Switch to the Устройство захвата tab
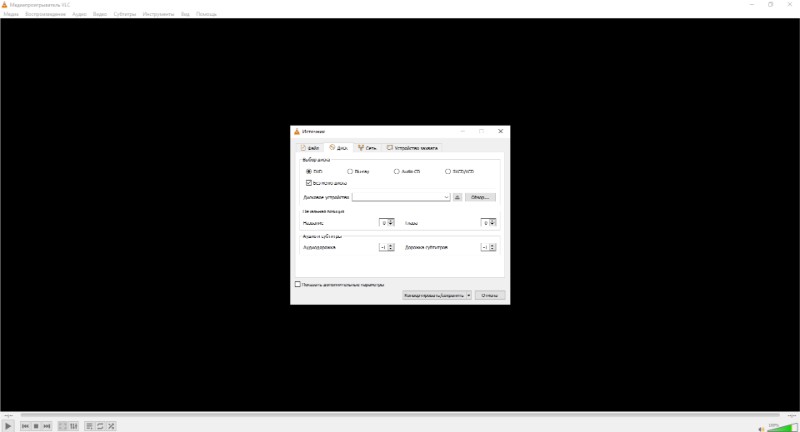The image size is (800, 432). pyautogui.click(x=412, y=148)
